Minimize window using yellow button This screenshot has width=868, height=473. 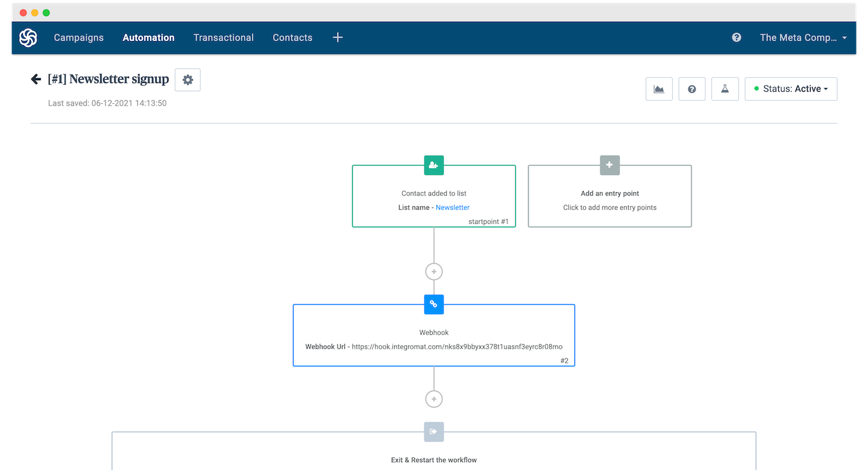[35, 13]
